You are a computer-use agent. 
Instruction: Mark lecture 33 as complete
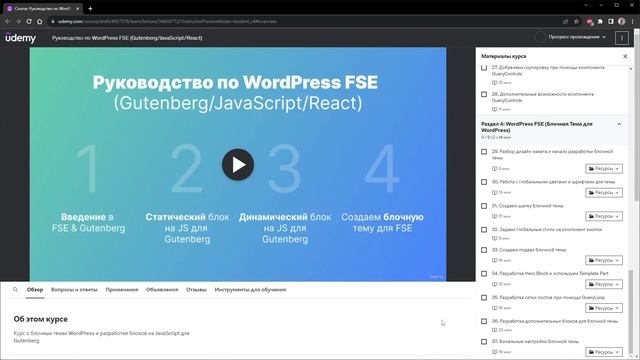(484, 250)
